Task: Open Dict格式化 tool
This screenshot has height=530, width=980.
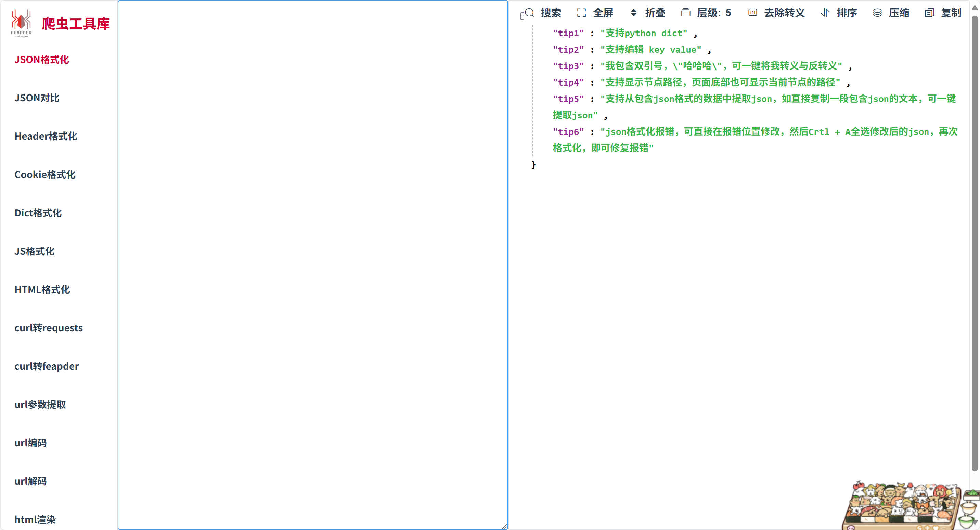Action: pos(38,213)
